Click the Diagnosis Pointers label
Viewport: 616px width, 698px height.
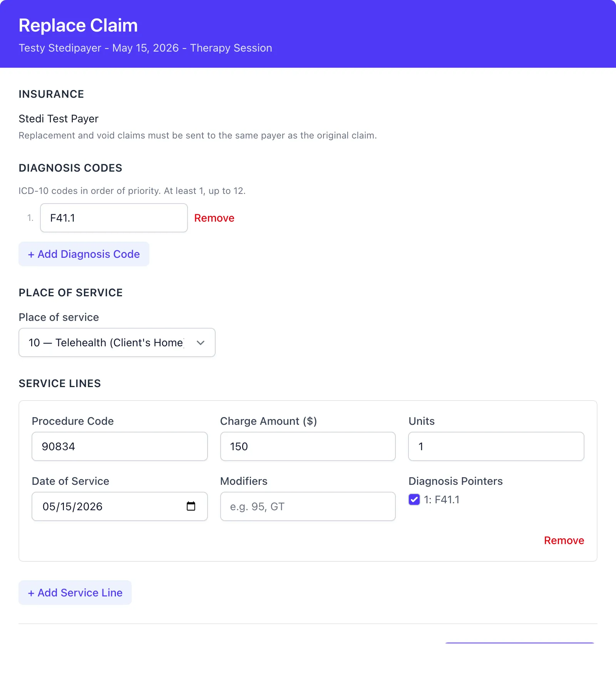(455, 481)
